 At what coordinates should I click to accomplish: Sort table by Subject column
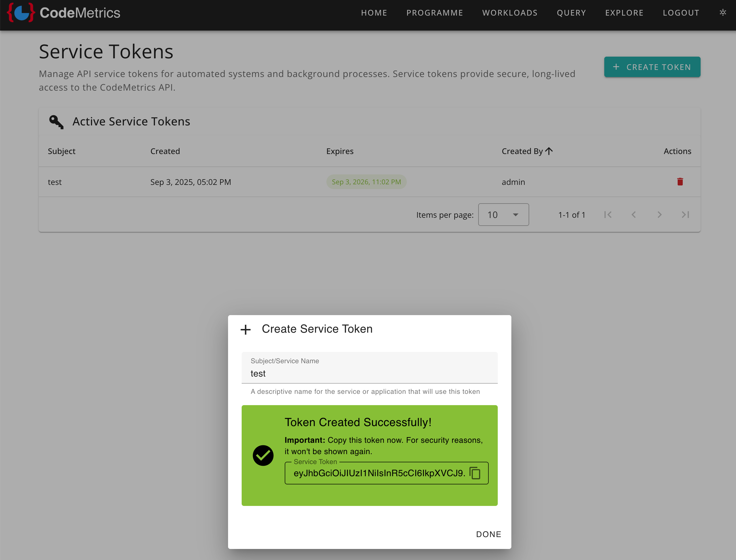(62, 151)
